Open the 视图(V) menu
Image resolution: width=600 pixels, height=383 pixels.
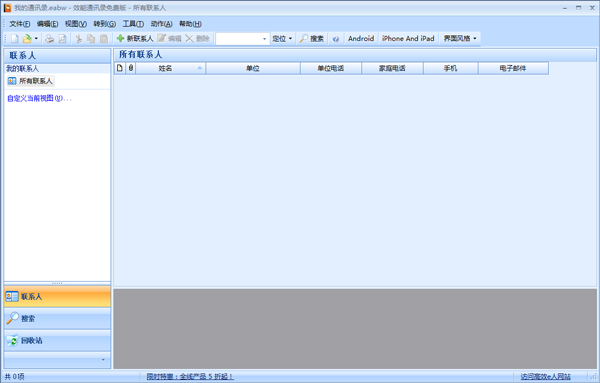(x=75, y=24)
